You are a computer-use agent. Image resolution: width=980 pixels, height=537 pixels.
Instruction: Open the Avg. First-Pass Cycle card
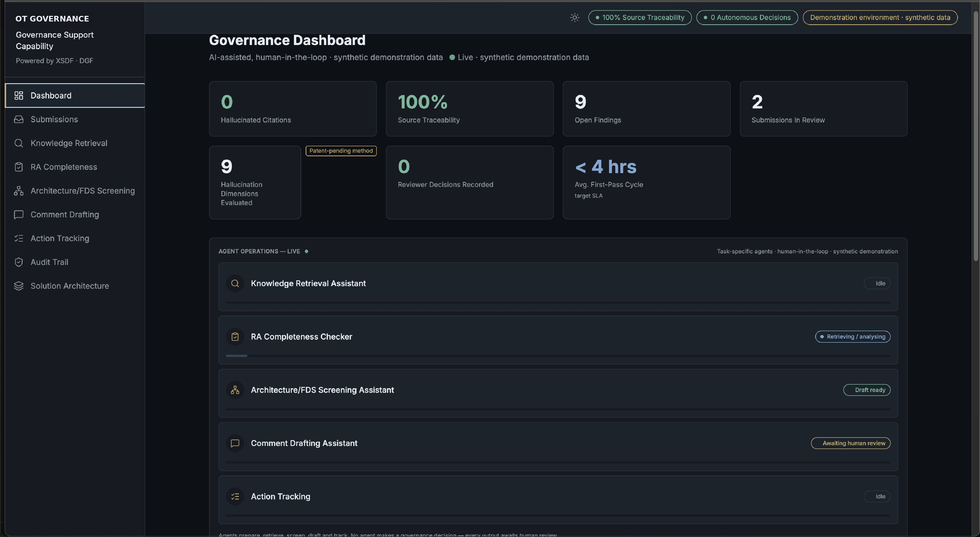click(646, 182)
